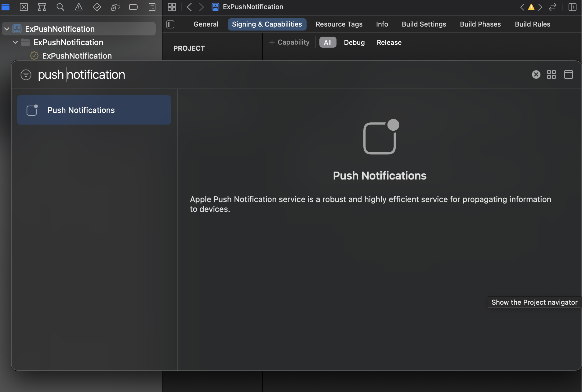Open the Issue navigator warning triangle
Viewport: 582px width, 392px height.
[79, 7]
